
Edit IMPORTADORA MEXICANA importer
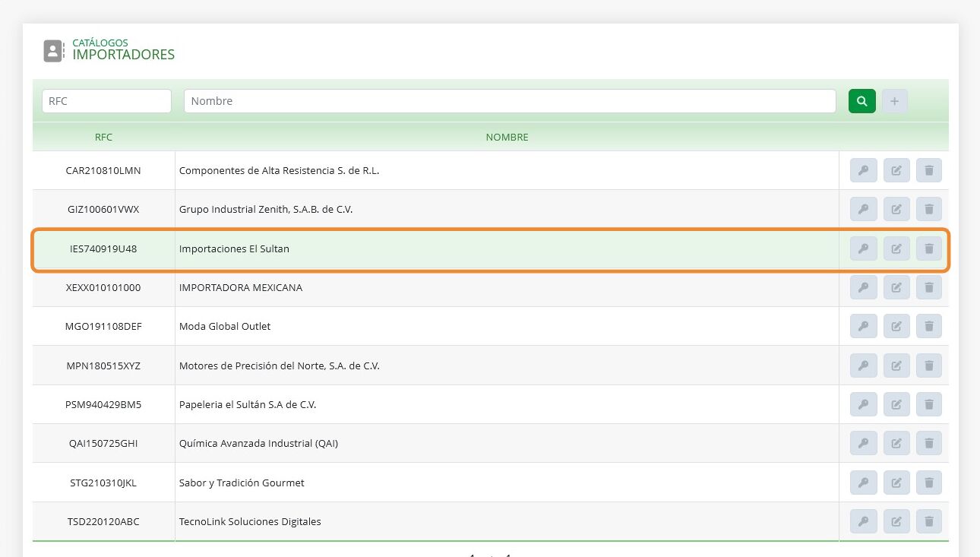[x=896, y=287]
